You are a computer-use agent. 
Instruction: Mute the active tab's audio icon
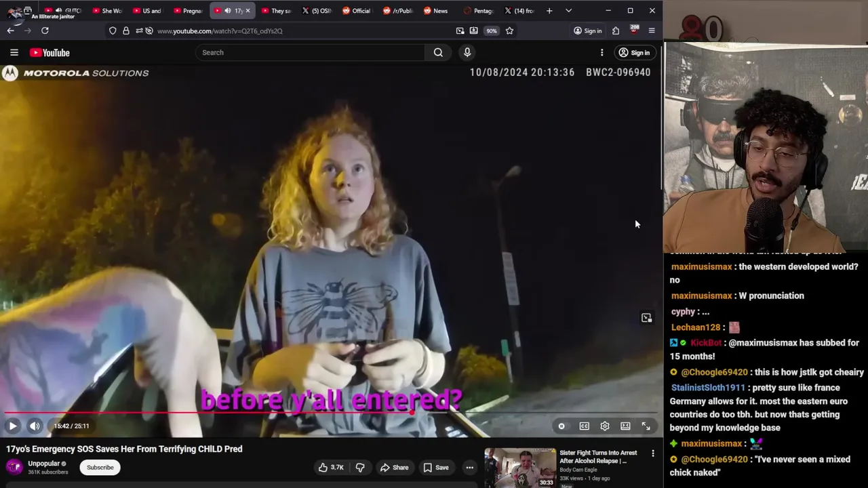228,11
